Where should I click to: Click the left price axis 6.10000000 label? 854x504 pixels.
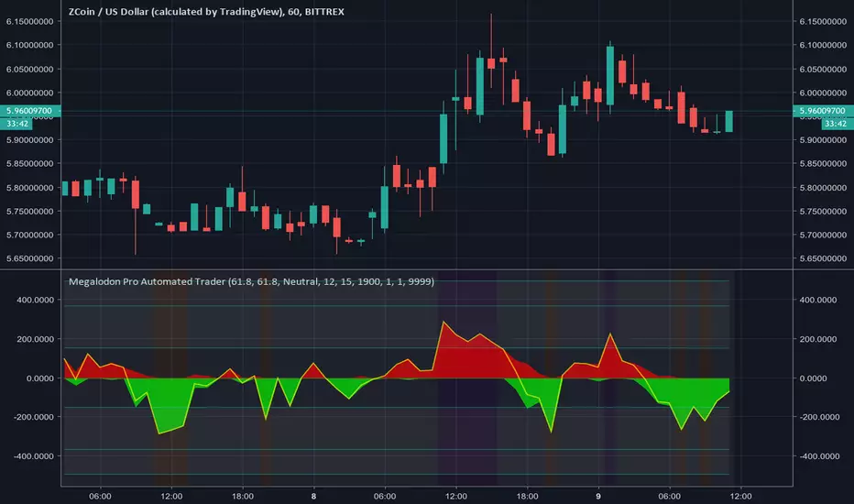click(30, 45)
